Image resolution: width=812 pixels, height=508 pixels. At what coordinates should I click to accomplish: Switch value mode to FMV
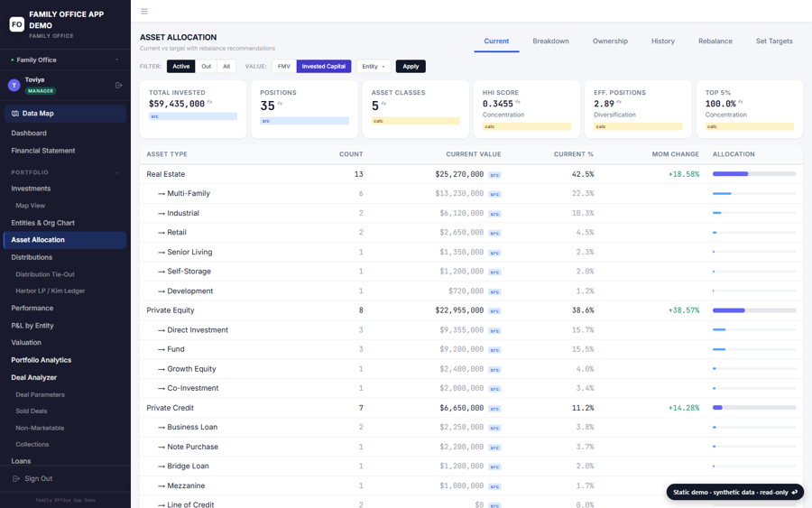[x=284, y=66]
